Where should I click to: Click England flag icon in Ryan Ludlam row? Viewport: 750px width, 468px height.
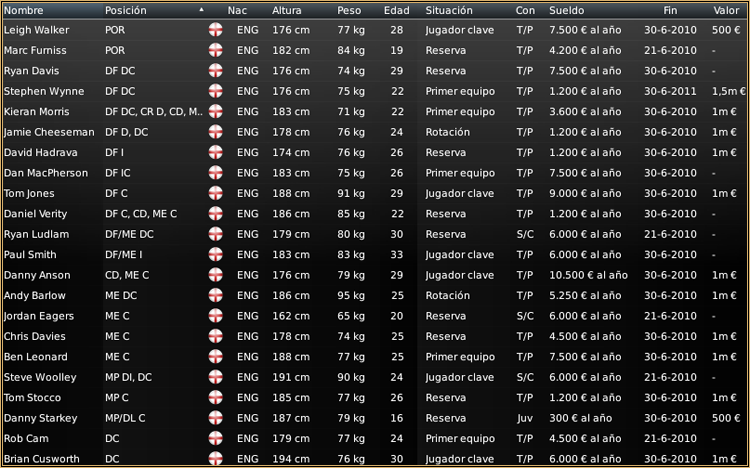click(216, 234)
